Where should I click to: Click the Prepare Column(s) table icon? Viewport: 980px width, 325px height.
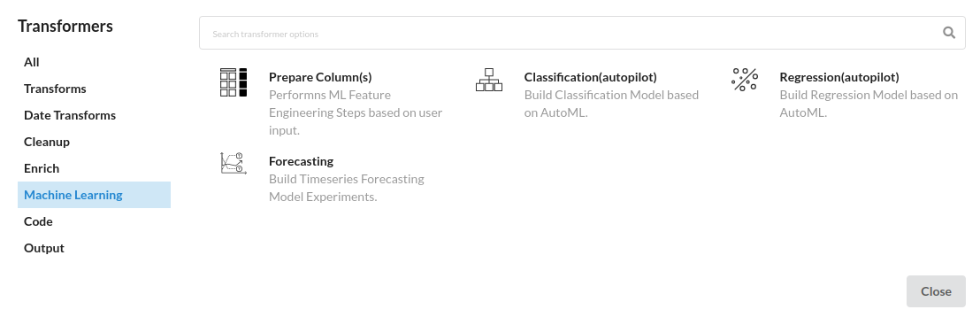point(234,82)
